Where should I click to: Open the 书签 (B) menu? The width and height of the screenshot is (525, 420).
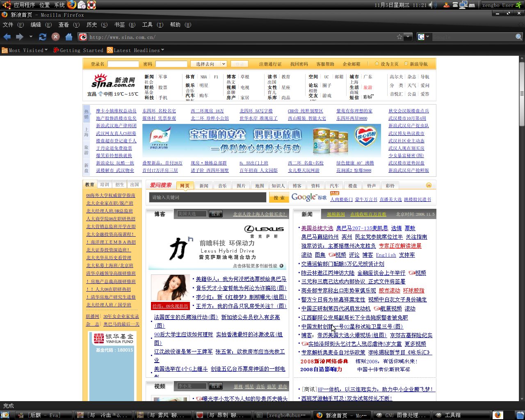click(125, 25)
